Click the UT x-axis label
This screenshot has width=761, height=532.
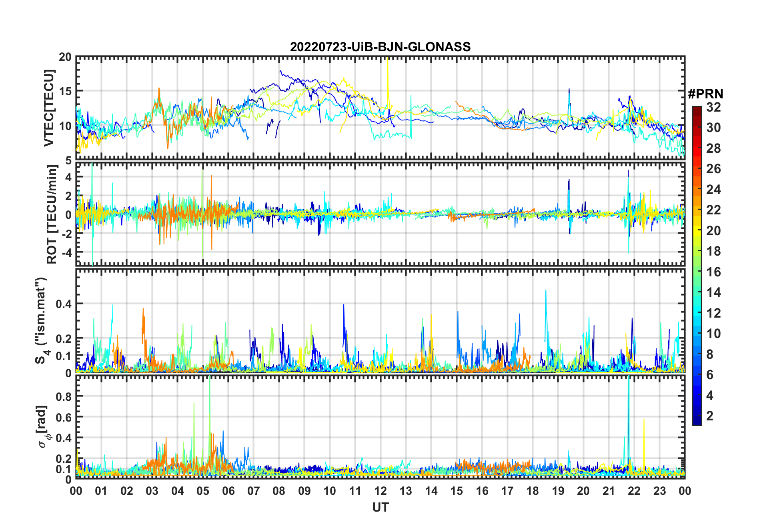click(380, 507)
